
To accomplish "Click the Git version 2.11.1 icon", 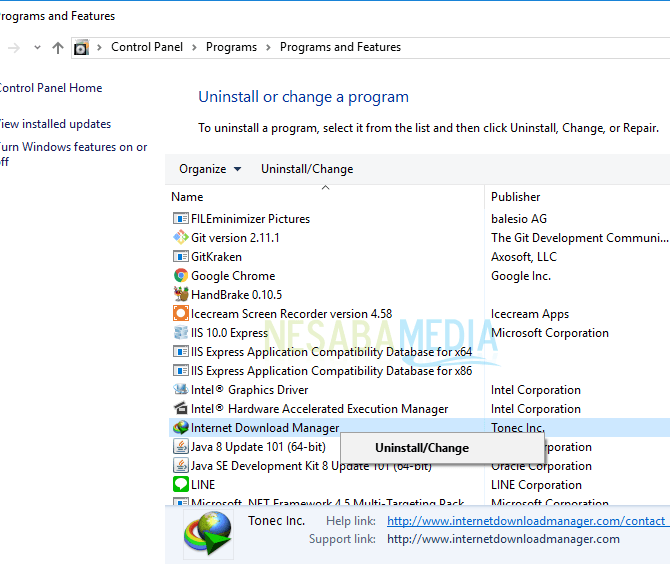I will tap(181, 238).
